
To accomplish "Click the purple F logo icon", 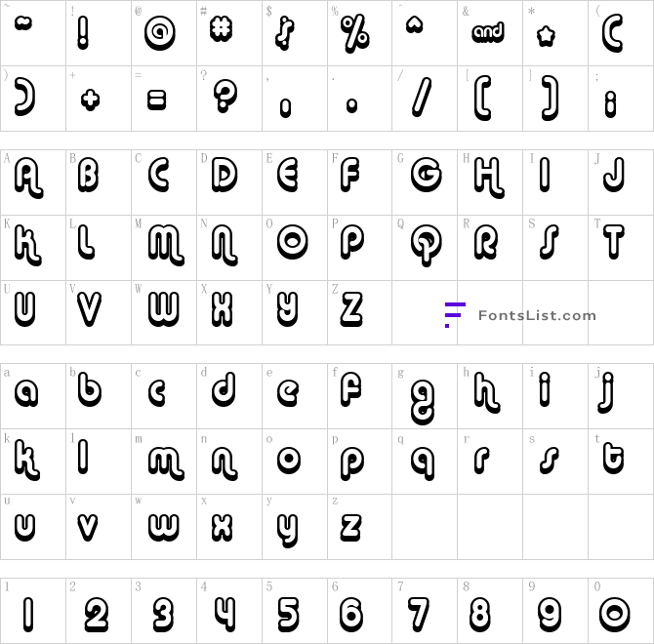I will (x=455, y=315).
